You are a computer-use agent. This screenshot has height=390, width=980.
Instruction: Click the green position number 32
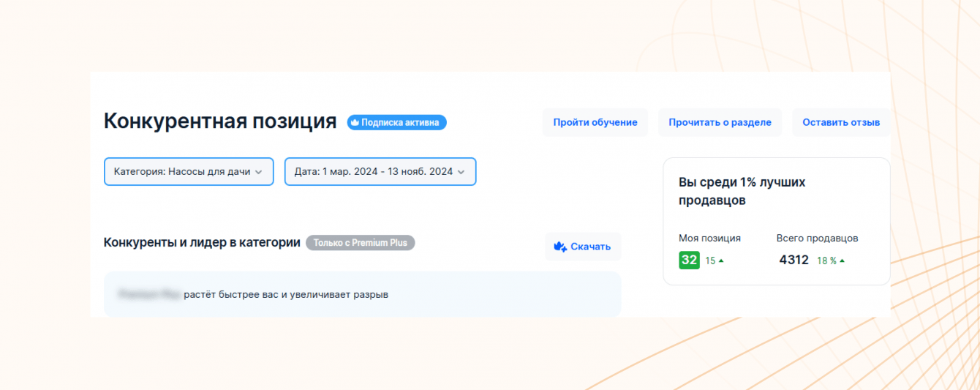click(x=689, y=260)
